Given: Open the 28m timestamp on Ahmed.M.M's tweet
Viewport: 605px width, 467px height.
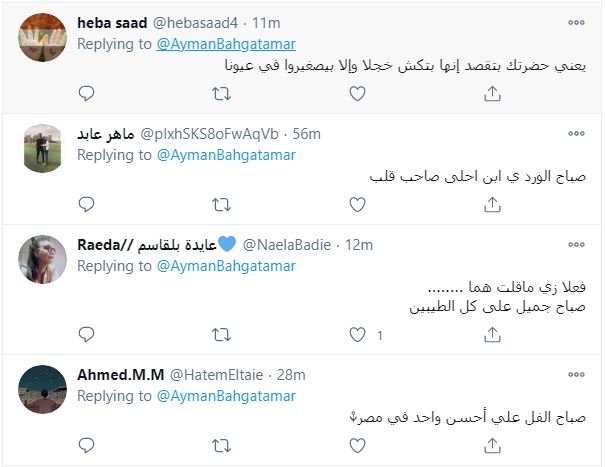Looking at the screenshot, I should [x=292, y=375].
